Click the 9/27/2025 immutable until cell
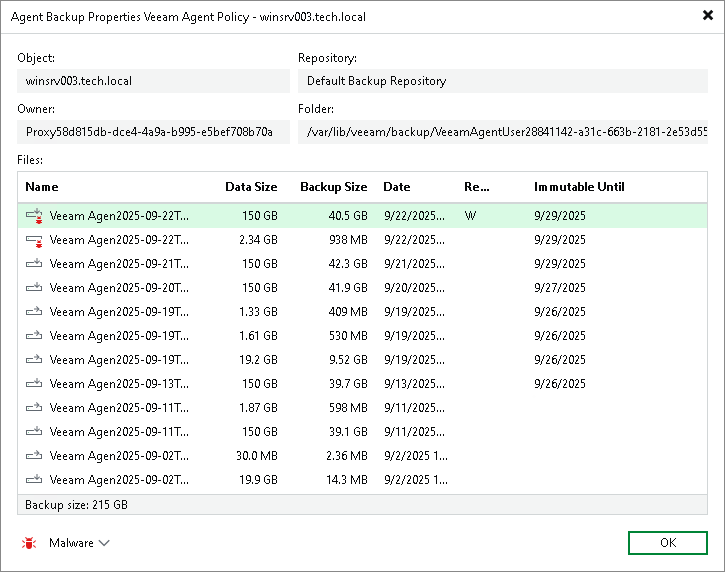The height and width of the screenshot is (572, 725). click(x=559, y=288)
